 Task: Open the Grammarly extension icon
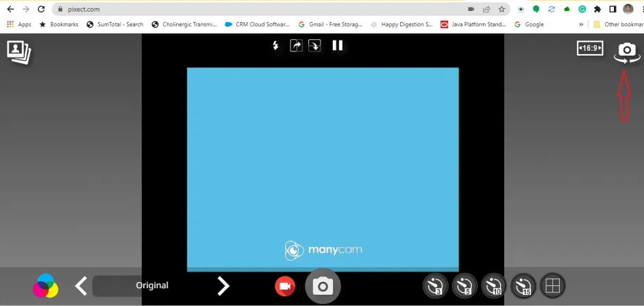(582, 9)
